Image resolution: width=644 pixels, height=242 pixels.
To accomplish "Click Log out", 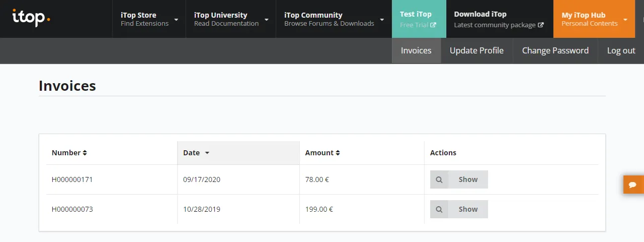I will [x=621, y=50].
